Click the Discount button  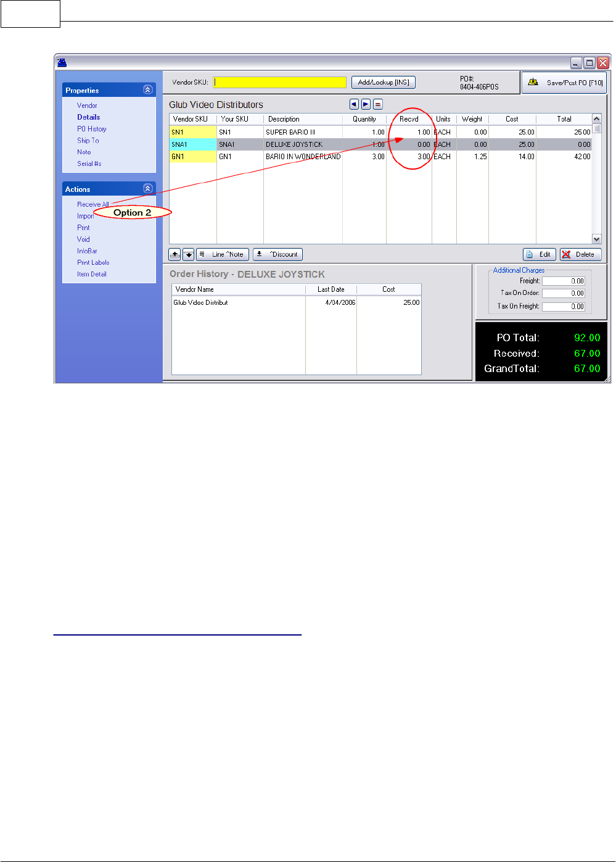coord(277,254)
